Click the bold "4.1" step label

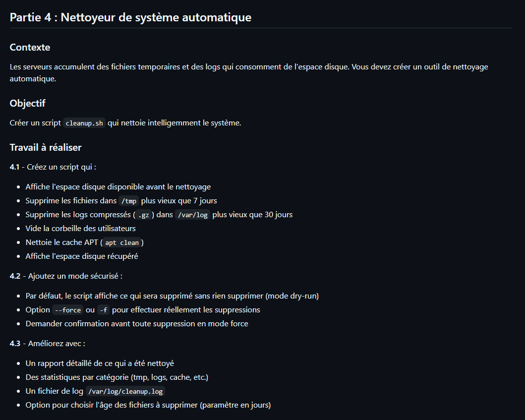tap(15, 167)
